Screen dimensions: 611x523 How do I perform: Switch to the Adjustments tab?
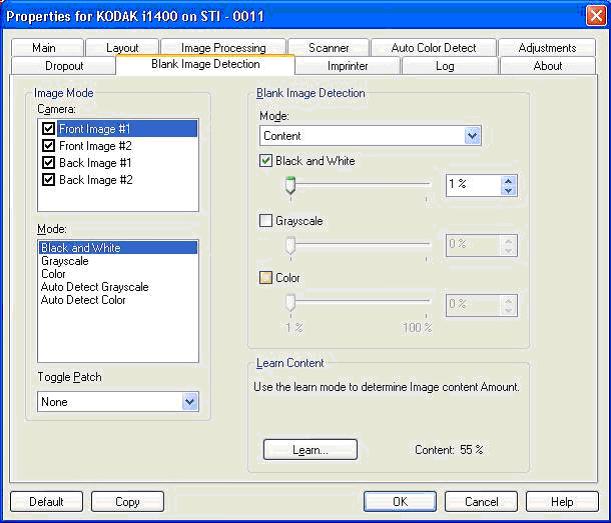click(x=547, y=48)
